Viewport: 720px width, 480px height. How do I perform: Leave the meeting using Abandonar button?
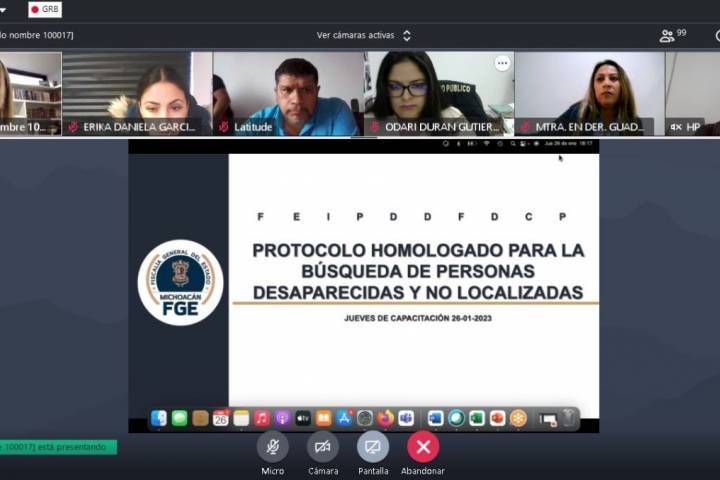[x=423, y=446]
